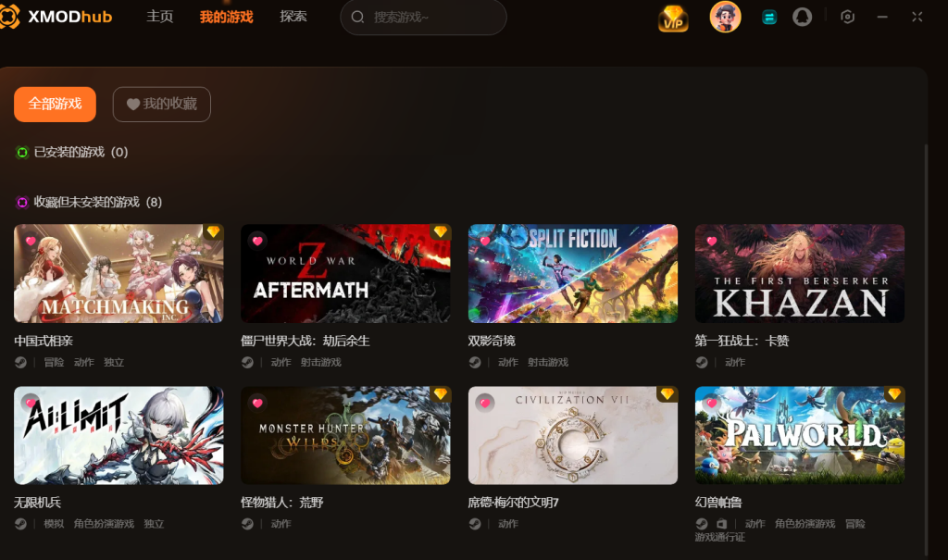Focus the 搜索游戏 search field

(x=423, y=17)
